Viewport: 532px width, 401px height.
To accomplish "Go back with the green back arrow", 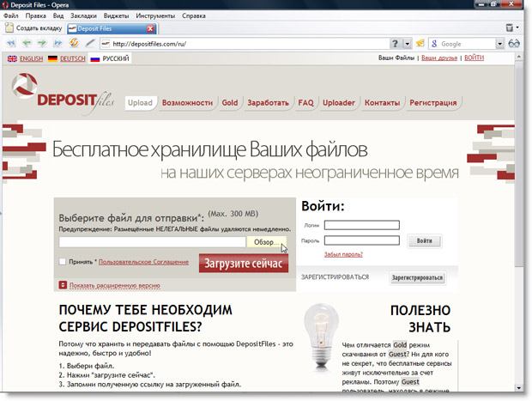I will 27,43.
